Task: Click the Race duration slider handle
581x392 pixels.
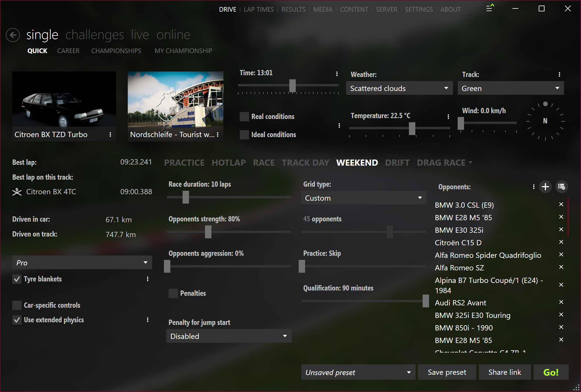Action: click(x=186, y=197)
